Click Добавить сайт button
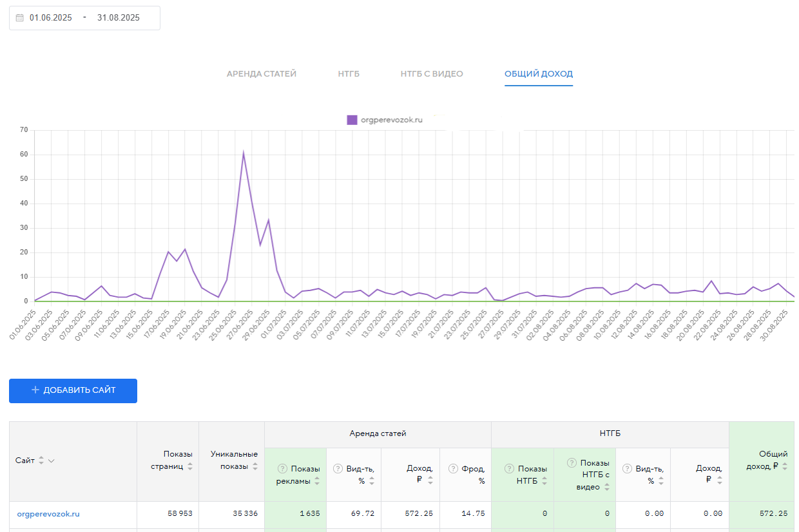The image size is (799, 532). (x=73, y=391)
